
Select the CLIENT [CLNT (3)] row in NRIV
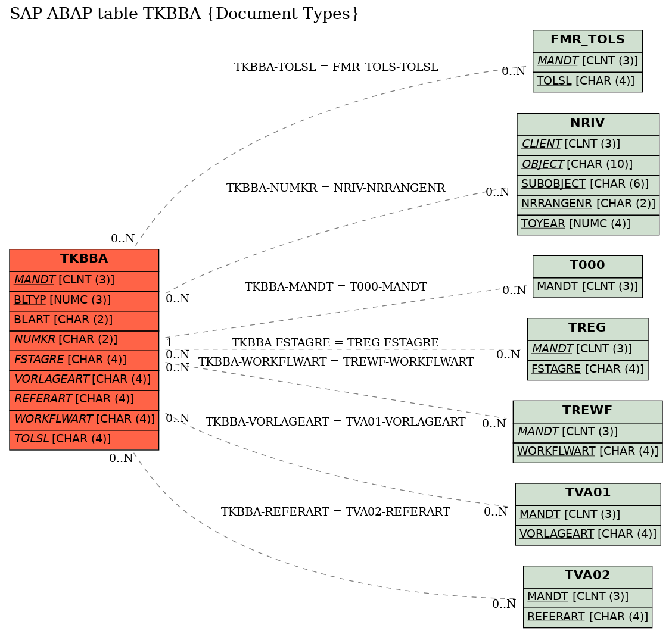coord(588,146)
